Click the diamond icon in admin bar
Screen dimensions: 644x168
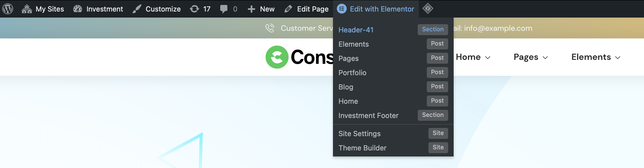[x=428, y=9]
